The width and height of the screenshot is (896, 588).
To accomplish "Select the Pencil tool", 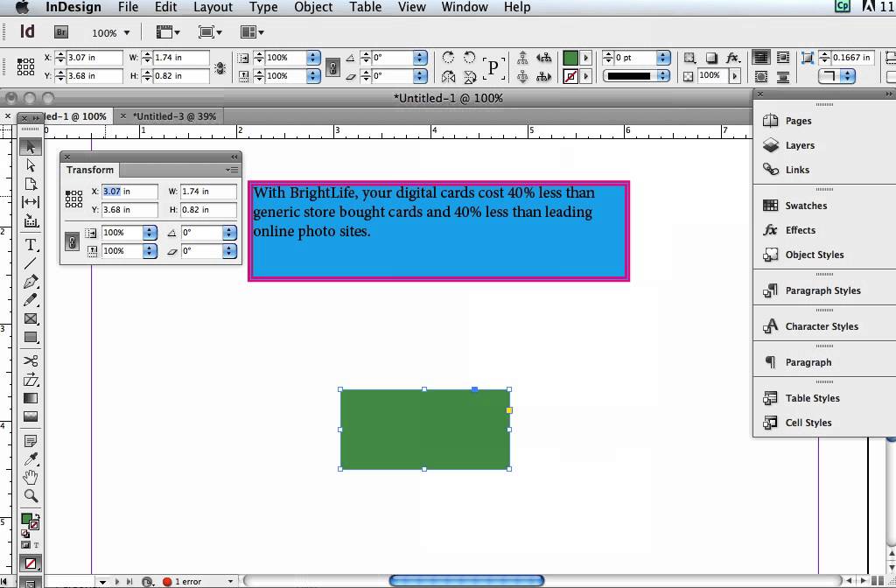I will (x=31, y=300).
